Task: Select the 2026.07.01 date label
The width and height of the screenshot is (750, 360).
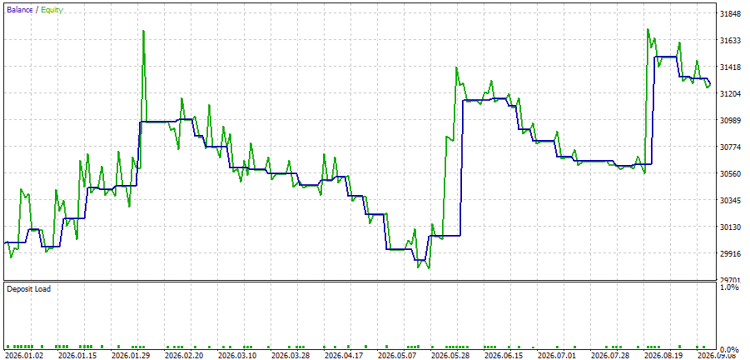Action: click(x=557, y=356)
